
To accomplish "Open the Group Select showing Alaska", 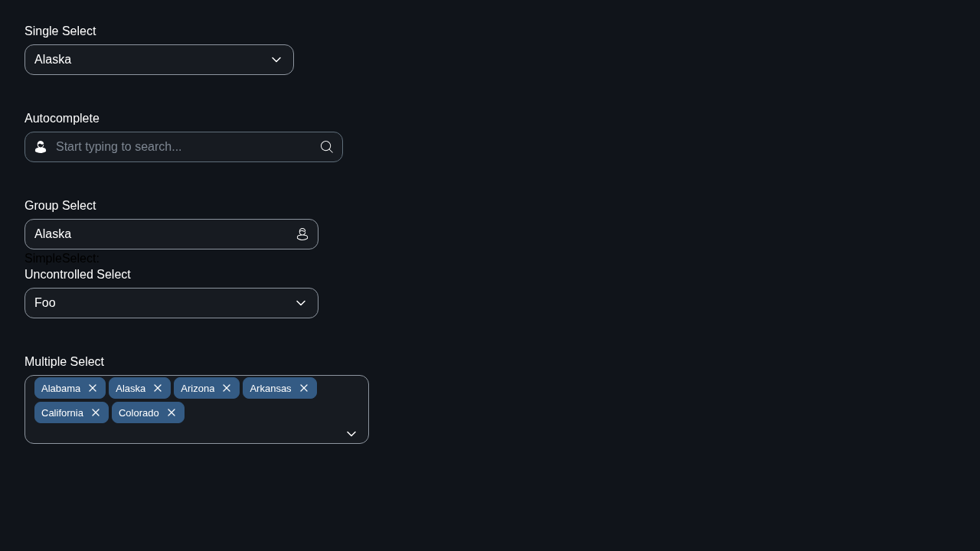I will point(171,234).
